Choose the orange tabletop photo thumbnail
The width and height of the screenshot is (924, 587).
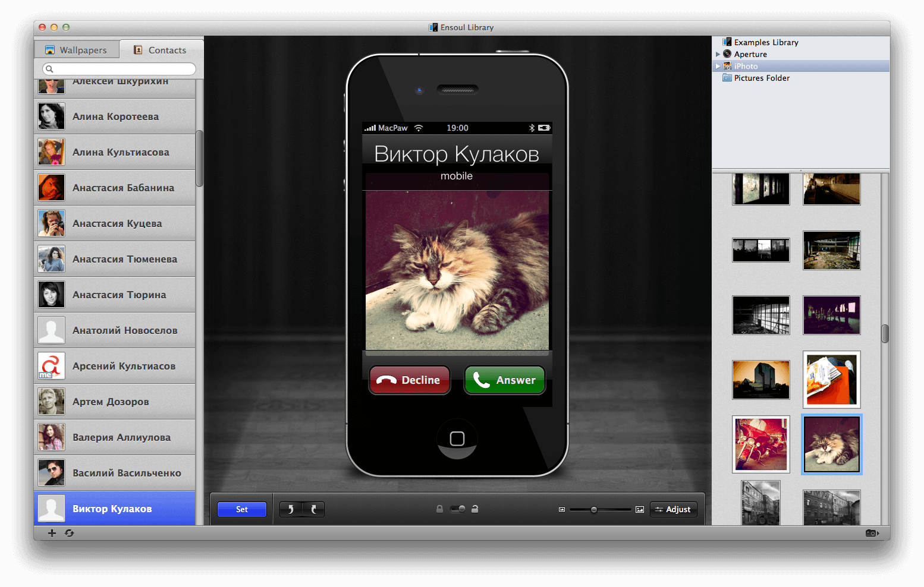832,379
